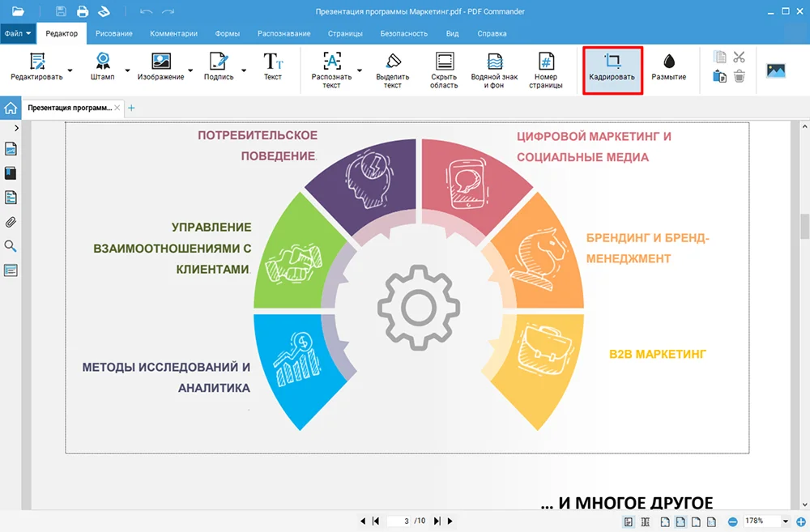Open the zoom level 178% dropdown
Viewport: 810px width, 532px height.
786,521
